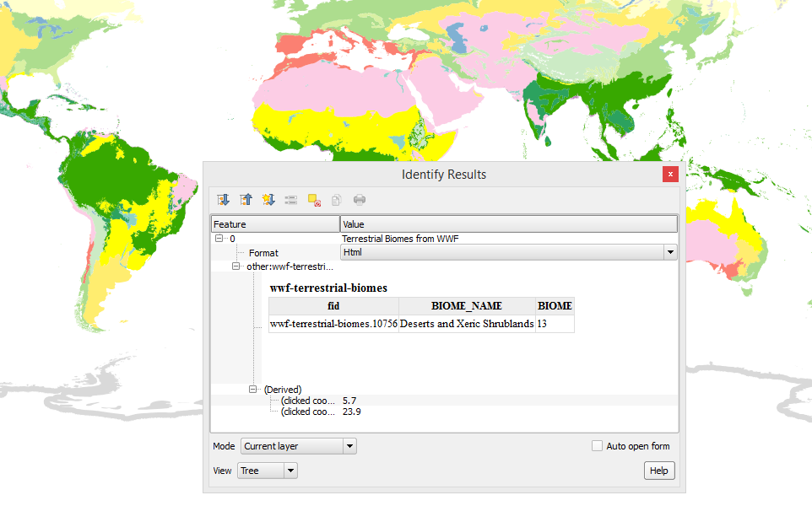
Task: Close the Identify Results dialog
Action: click(x=670, y=174)
